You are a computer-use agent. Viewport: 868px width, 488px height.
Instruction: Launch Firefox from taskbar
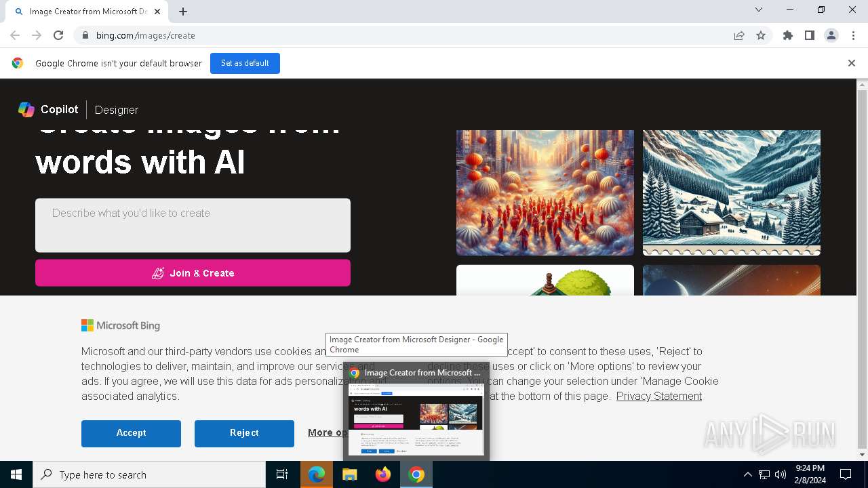pos(383,474)
